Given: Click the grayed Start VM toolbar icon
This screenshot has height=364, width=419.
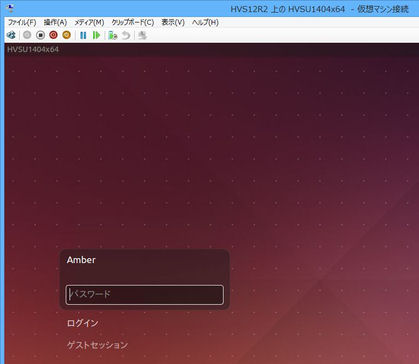Looking at the screenshot, I should click(x=27, y=35).
